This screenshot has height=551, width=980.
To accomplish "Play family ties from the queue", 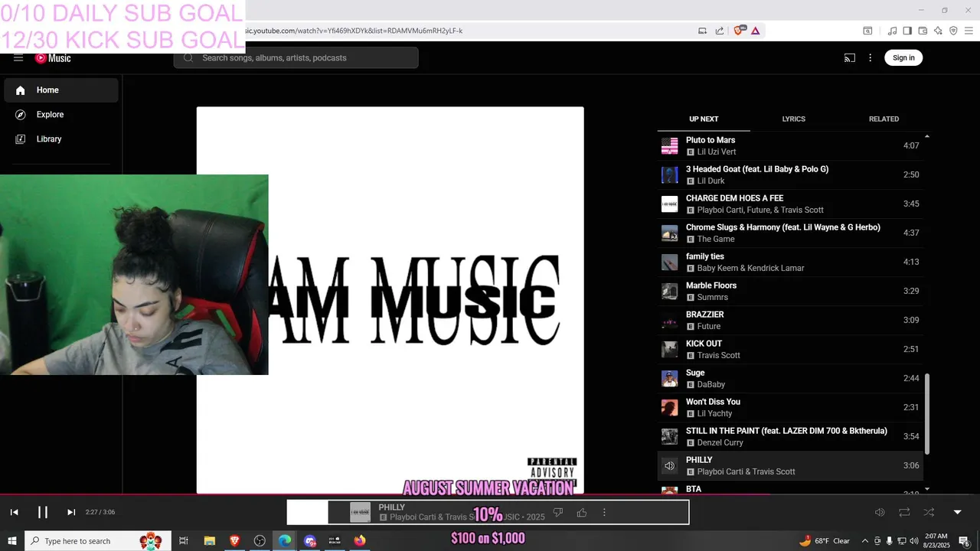I will coord(790,262).
